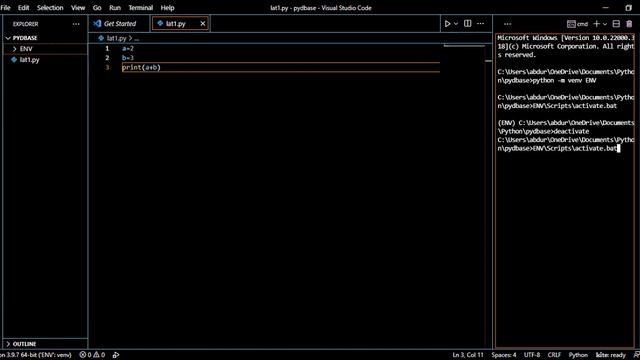Image resolution: width=640 pixels, height=360 pixels.
Task: Click the Ln 3, Col 11 status item
Action: pyautogui.click(x=468, y=355)
